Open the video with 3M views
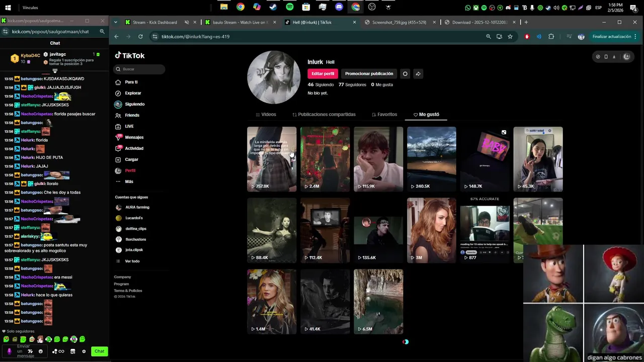Image resolution: width=644 pixels, height=362 pixels. click(x=432, y=230)
